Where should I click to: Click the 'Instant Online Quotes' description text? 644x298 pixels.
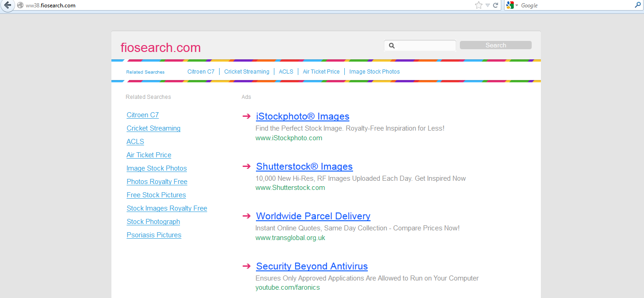pyautogui.click(x=357, y=228)
